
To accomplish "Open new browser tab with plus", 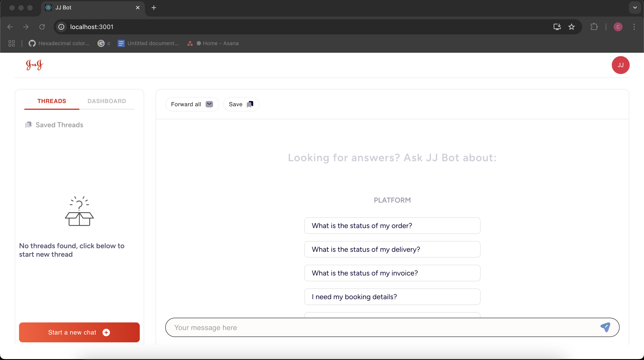I will coord(154,8).
